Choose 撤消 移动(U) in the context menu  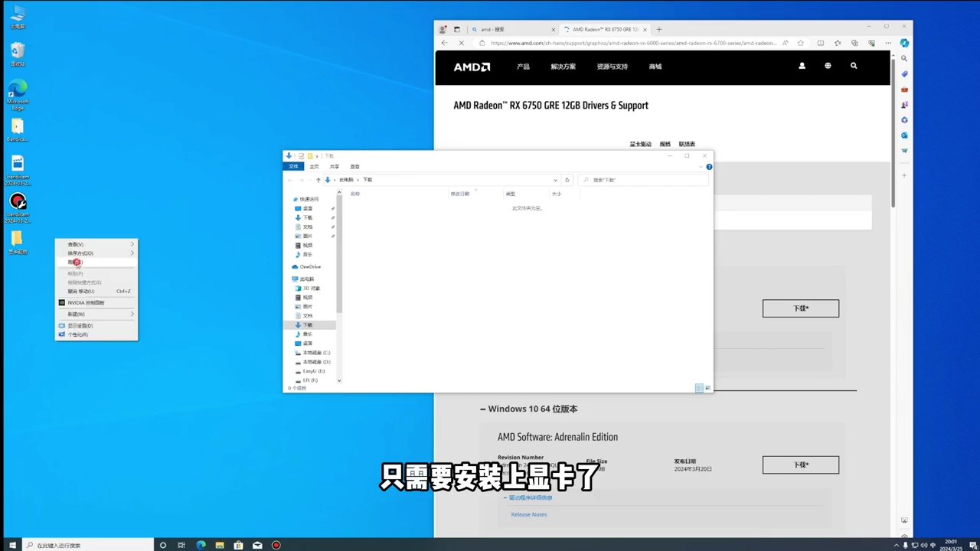click(x=96, y=292)
